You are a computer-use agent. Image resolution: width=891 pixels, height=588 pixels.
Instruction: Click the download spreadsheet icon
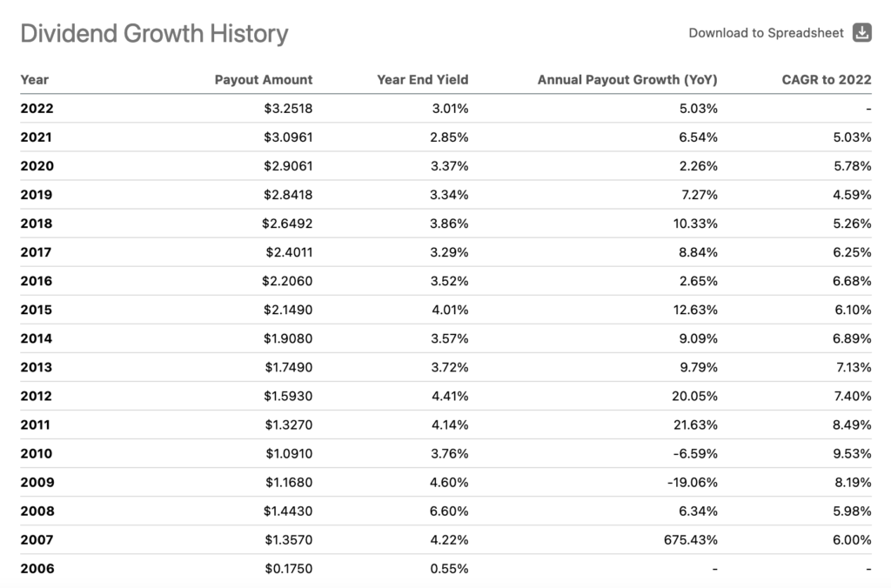click(861, 33)
